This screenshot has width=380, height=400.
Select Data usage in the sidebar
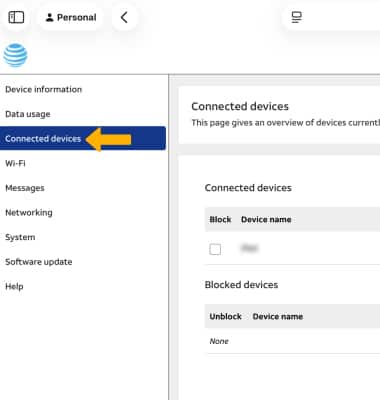pyautogui.click(x=28, y=114)
